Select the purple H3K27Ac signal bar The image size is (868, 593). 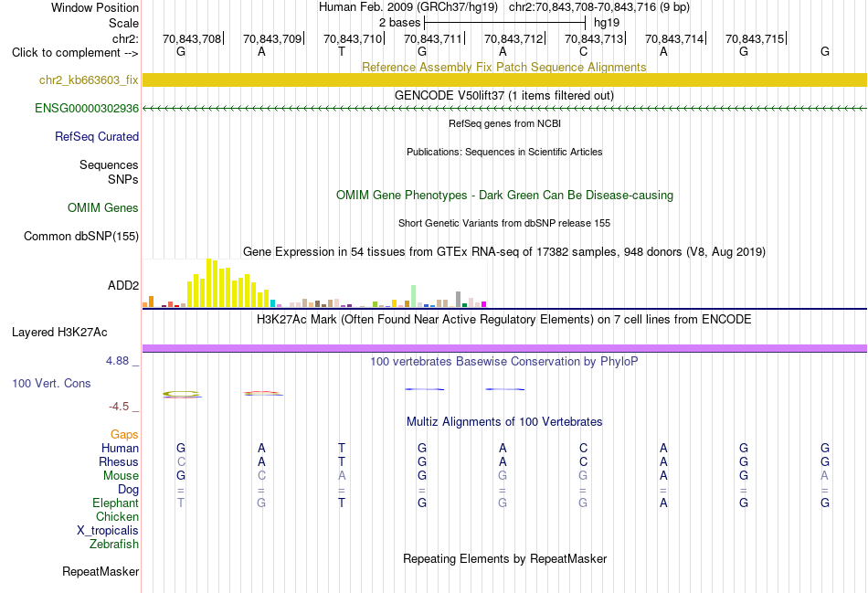(x=504, y=348)
